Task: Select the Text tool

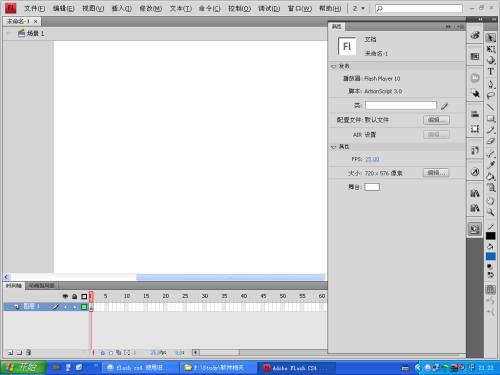Action: click(491, 72)
